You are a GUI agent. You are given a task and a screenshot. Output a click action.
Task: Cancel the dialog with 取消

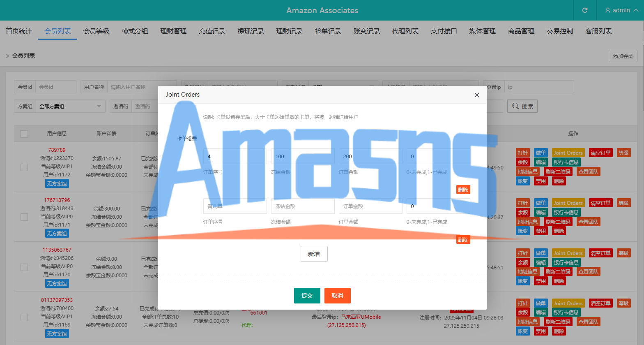pyautogui.click(x=337, y=296)
